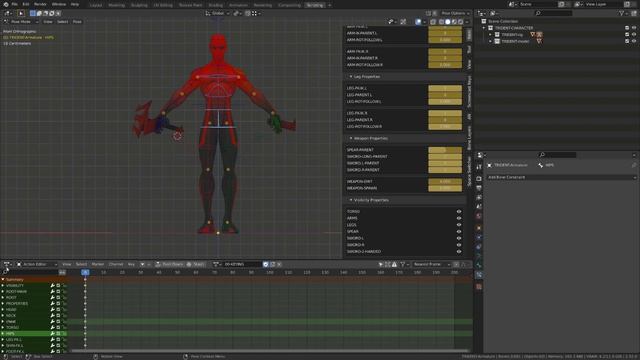Image resolution: width=640 pixels, height=360 pixels.
Task: Open the Bone Layers sidebar tab
Action: (469, 138)
